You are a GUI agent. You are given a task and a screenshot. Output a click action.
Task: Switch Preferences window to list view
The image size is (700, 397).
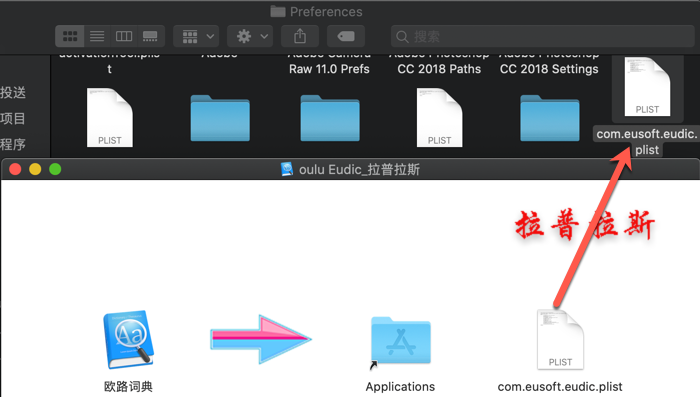pyautogui.click(x=97, y=36)
